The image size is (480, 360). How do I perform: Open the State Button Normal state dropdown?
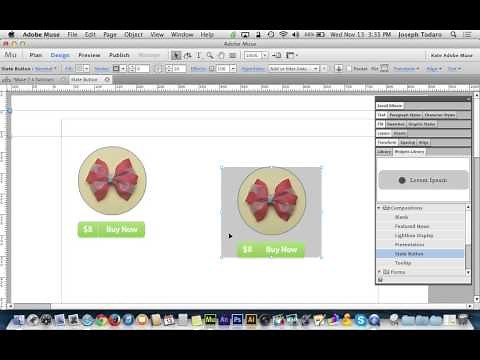point(45,69)
